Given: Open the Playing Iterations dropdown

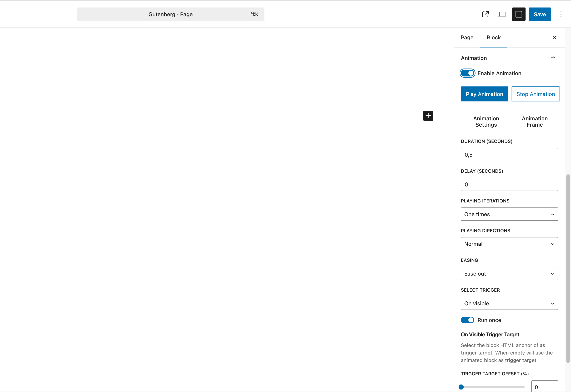Looking at the screenshot, I should click(509, 214).
